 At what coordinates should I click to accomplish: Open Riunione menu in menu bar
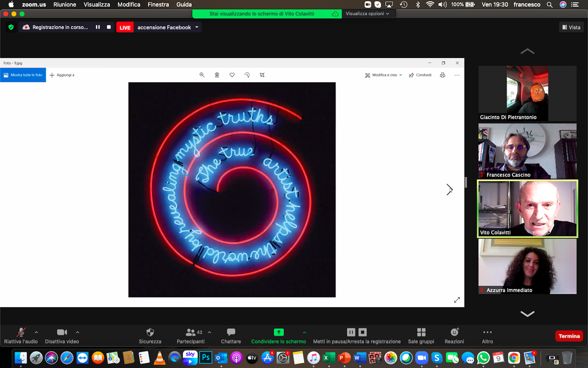coord(65,5)
